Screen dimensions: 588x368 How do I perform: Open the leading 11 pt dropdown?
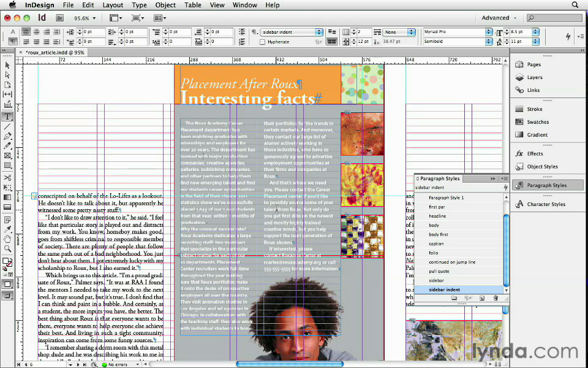coord(536,41)
